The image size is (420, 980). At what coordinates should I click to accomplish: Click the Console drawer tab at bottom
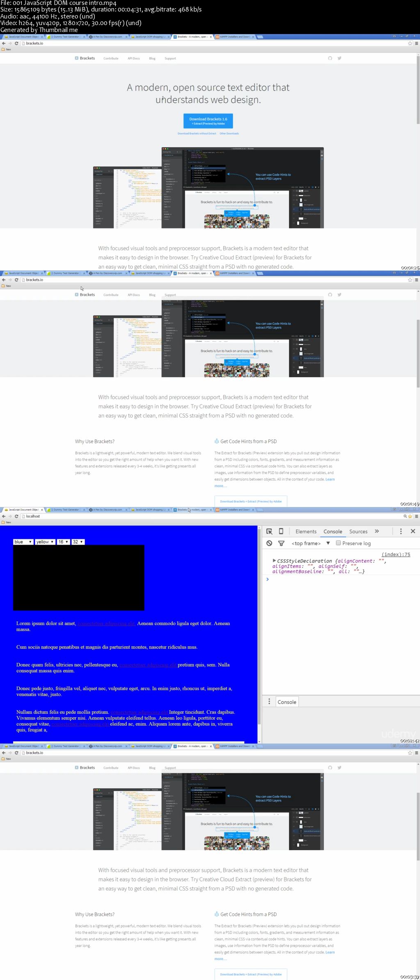tap(287, 702)
